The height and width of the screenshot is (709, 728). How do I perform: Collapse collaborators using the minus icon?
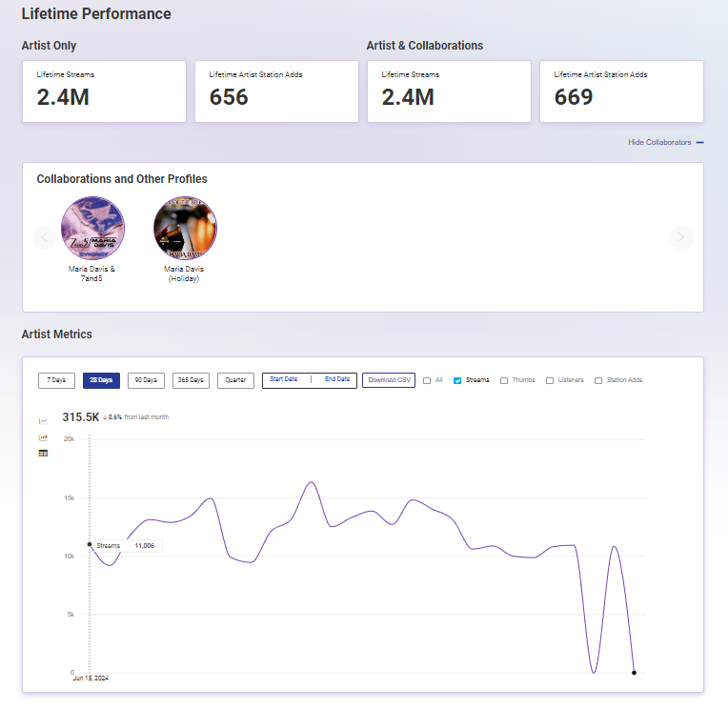click(699, 142)
